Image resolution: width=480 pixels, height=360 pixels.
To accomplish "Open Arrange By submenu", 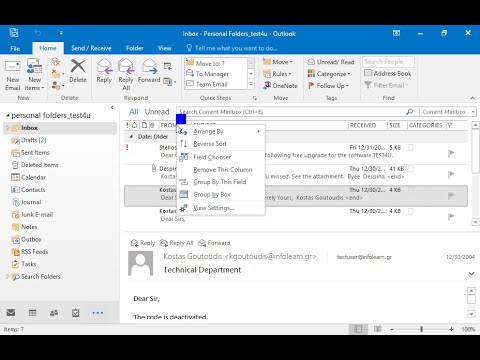I will point(221,131).
